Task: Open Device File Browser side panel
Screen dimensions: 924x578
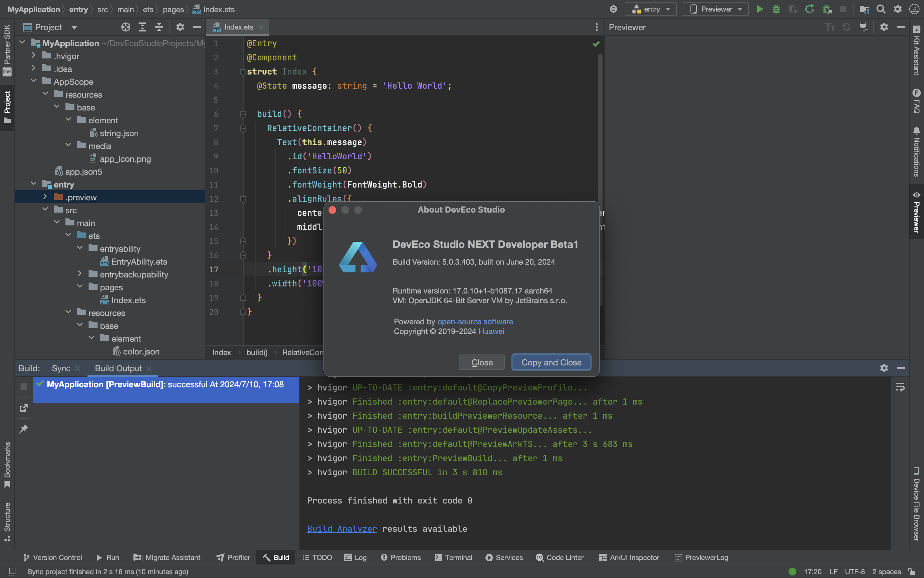Action: click(x=916, y=504)
